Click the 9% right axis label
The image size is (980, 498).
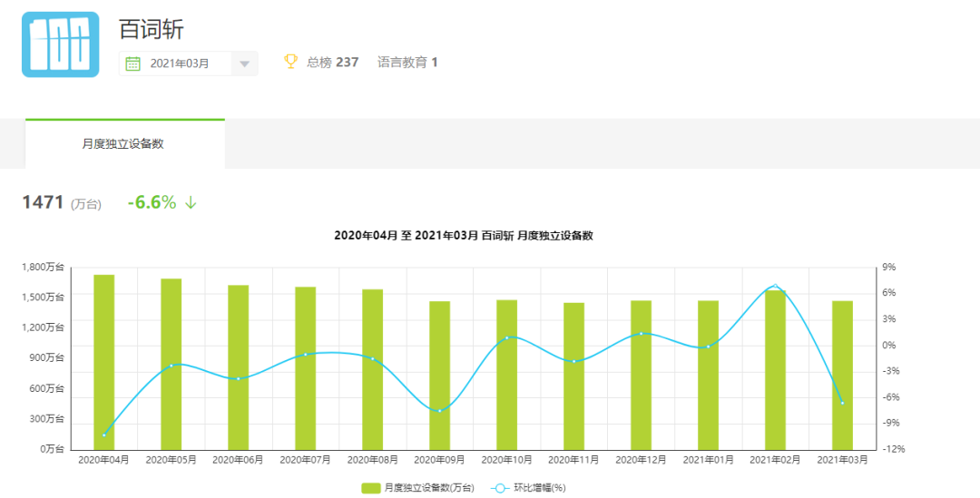(888, 267)
